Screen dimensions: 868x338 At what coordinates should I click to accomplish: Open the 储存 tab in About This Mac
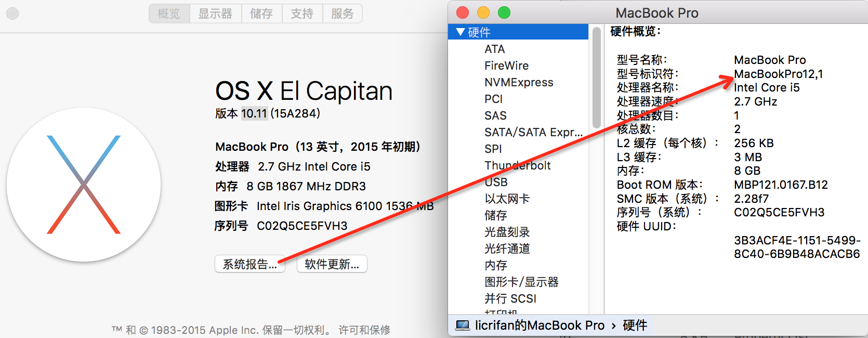[261, 14]
